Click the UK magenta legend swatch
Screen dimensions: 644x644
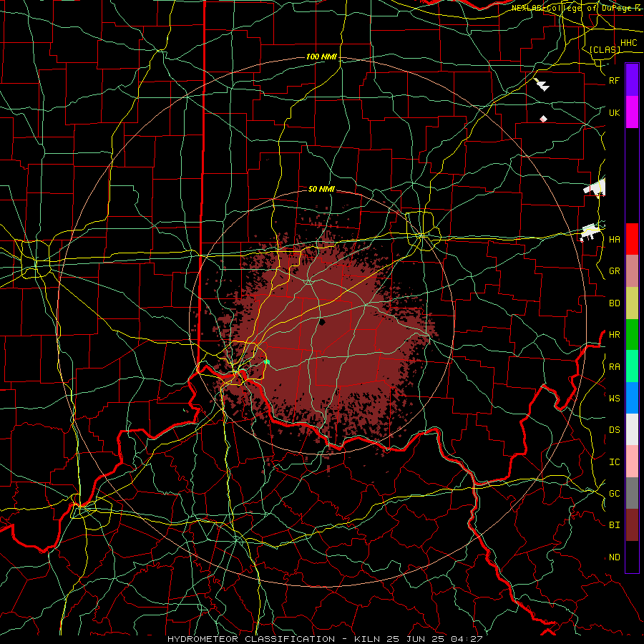pyautogui.click(x=632, y=112)
